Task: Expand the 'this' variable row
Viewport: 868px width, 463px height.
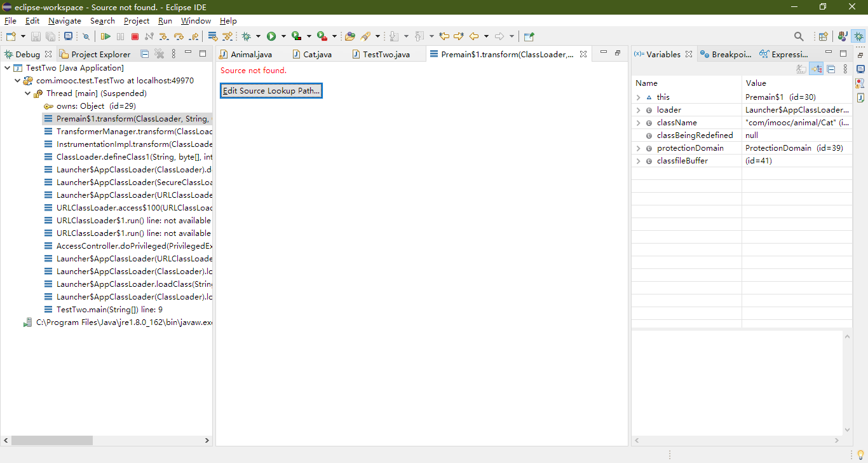Action: click(x=638, y=97)
